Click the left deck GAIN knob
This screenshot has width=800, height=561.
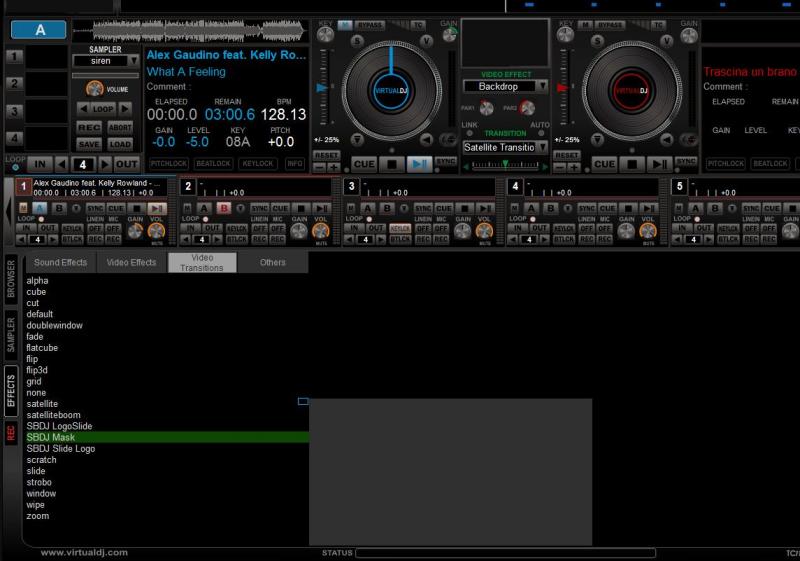450,33
